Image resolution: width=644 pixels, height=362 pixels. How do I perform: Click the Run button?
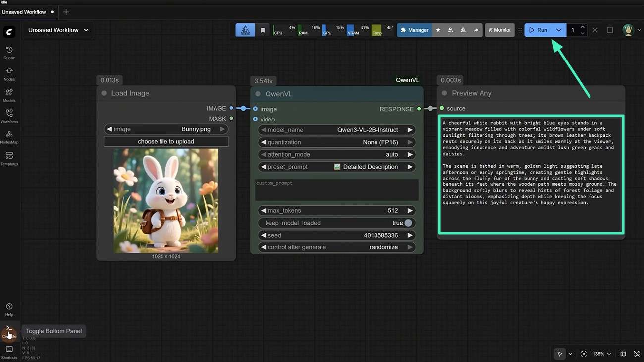(x=538, y=30)
